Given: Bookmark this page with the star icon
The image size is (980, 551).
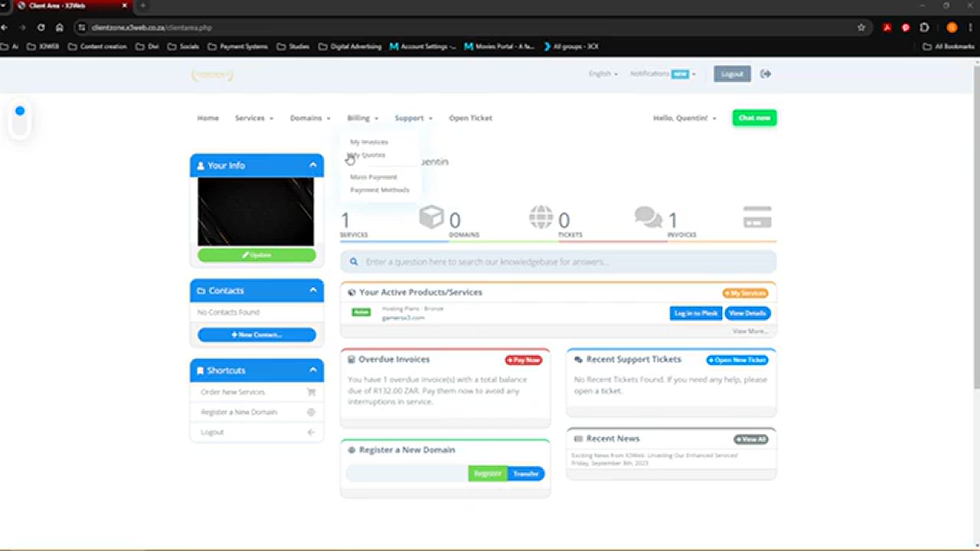Looking at the screenshot, I should pos(862,28).
